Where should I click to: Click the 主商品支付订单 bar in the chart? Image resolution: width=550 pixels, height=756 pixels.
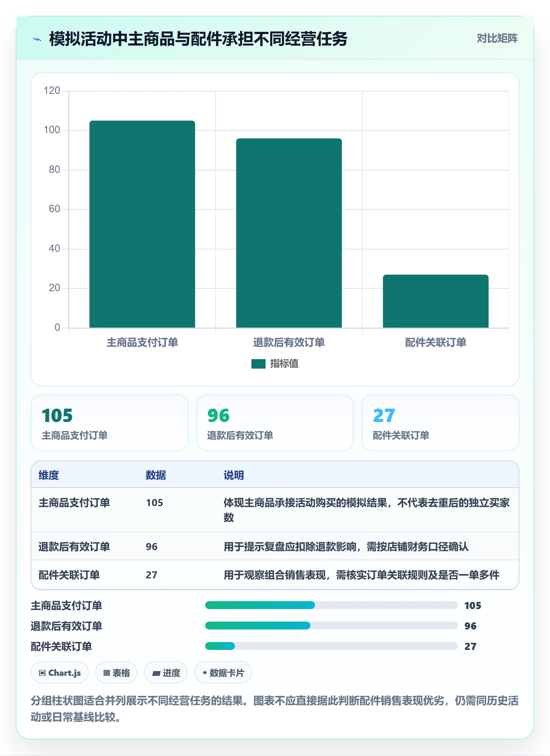(x=142, y=224)
